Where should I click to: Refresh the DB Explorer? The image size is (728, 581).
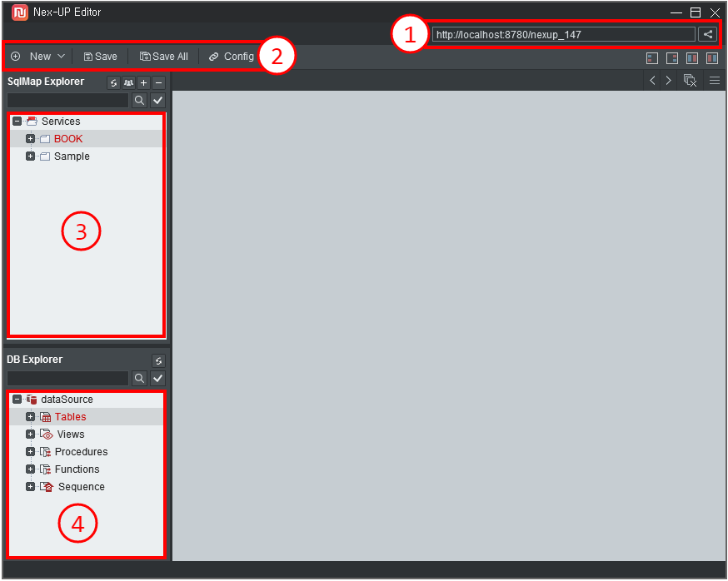pyautogui.click(x=158, y=361)
